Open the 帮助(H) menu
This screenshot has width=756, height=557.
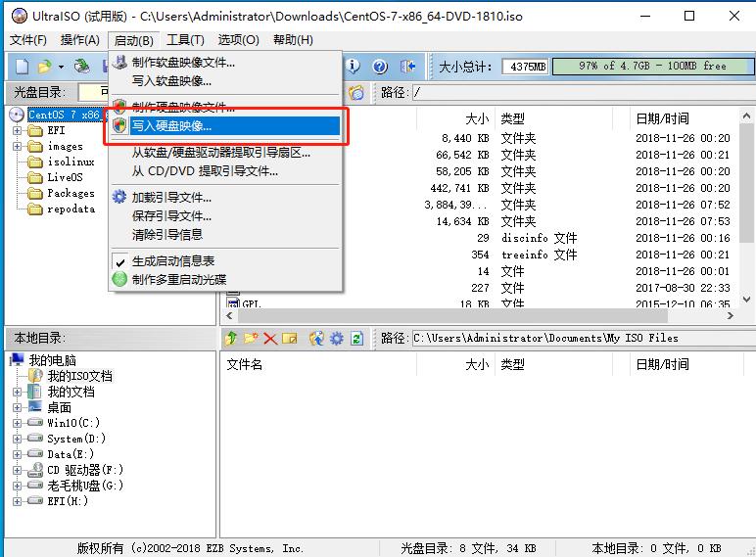[293, 40]
